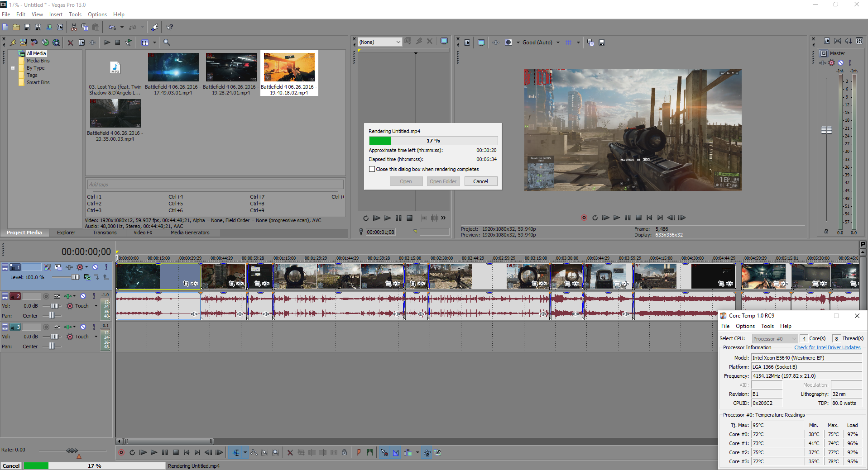Adjust the video track 1 Level slider
Image resolution: width=868 pixels, height=470 pixels.
75,277
